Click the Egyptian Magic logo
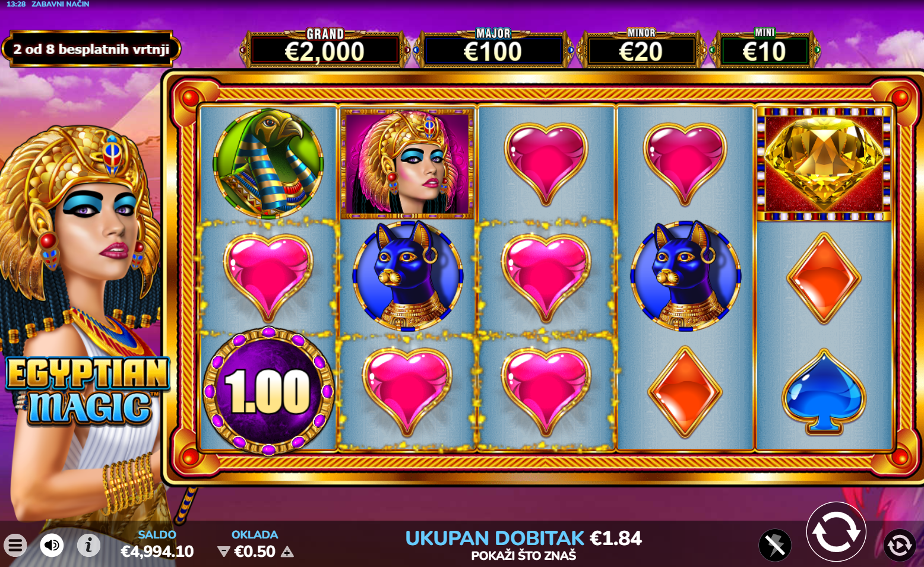The width and height of the screenshot is (924, 567). (88, 391)
